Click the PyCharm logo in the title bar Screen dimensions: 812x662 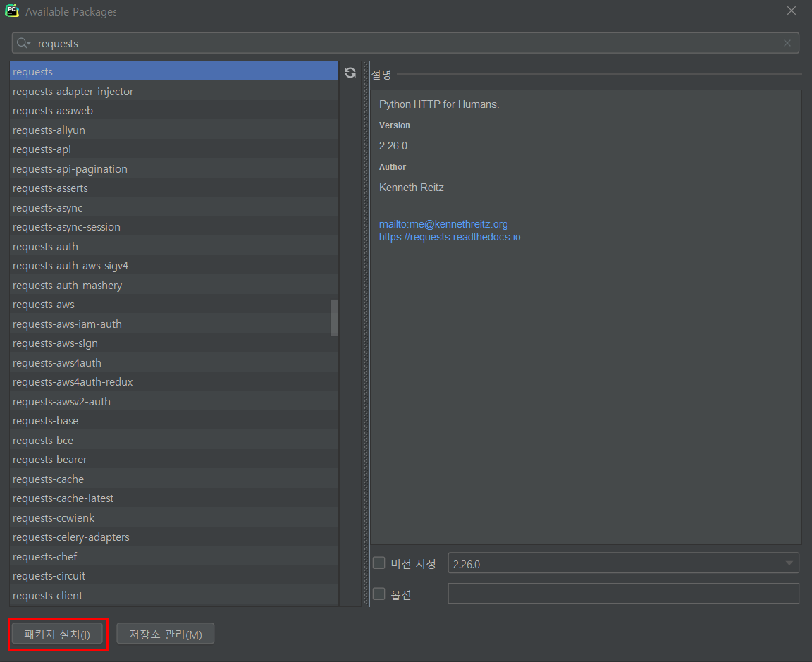click(x=12, y=11)
